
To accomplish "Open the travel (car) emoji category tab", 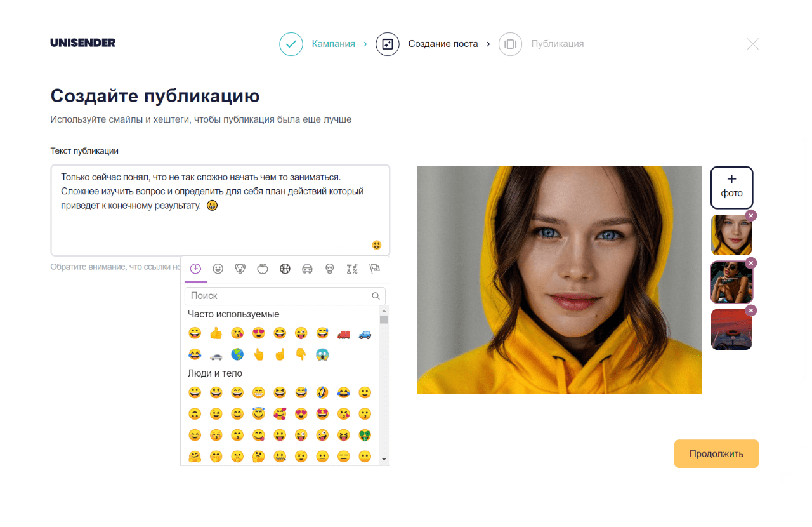I will click(x=308, y=269).
